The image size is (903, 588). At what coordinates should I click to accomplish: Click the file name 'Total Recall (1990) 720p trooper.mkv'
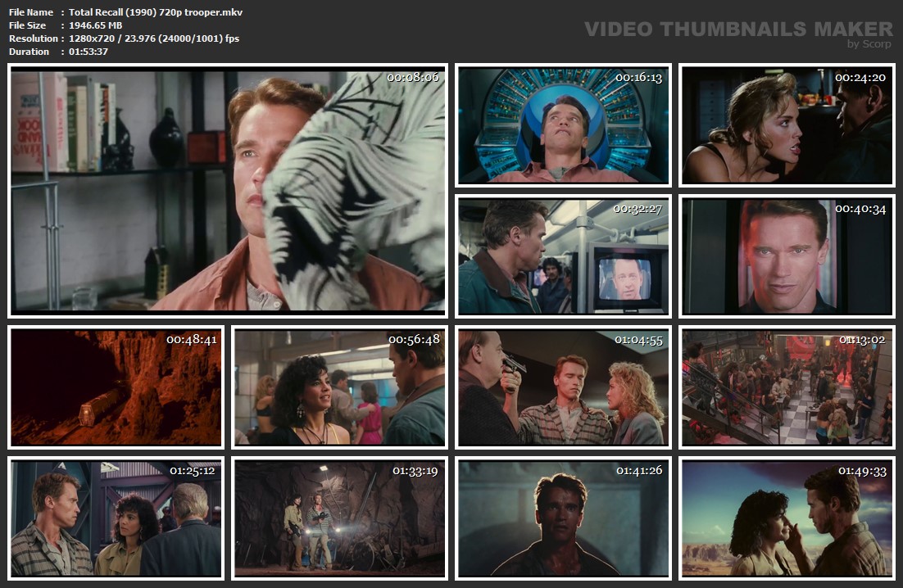point(156,12)
